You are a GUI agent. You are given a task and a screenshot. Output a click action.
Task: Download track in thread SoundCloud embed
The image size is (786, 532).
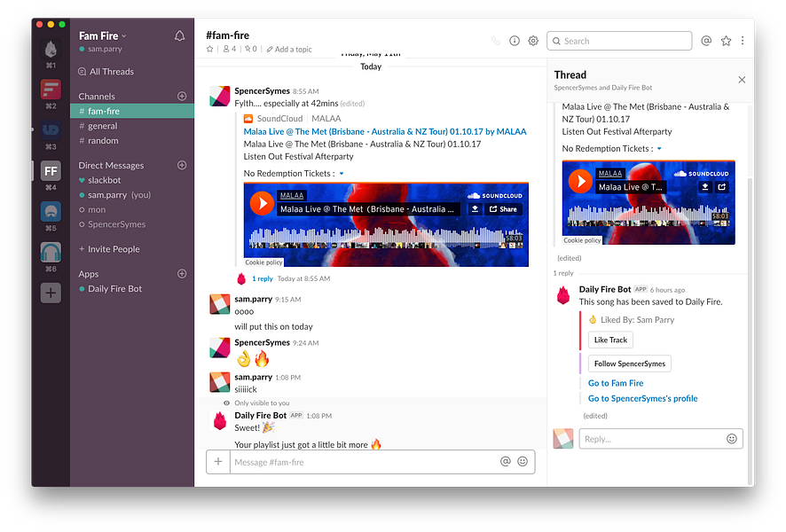[x=704, y=187]
